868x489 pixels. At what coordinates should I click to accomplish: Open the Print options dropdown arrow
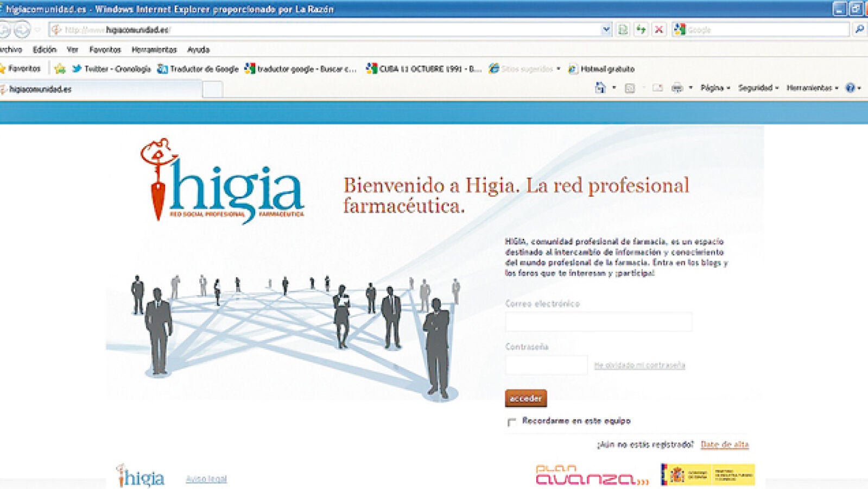[690, 87]
